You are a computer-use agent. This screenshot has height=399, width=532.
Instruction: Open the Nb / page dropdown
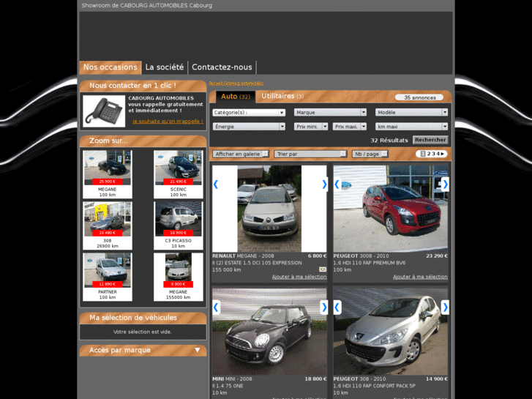point(370,154)
